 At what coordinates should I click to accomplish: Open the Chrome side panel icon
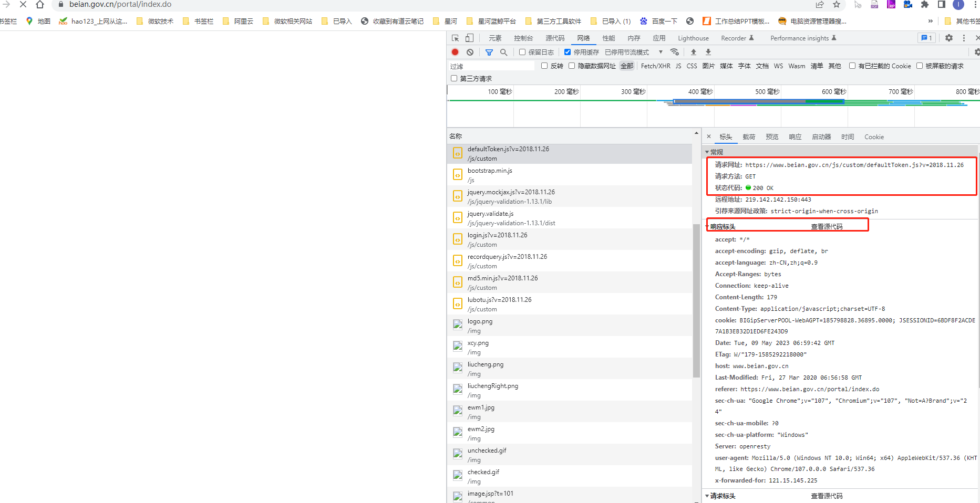pos(941,4)
